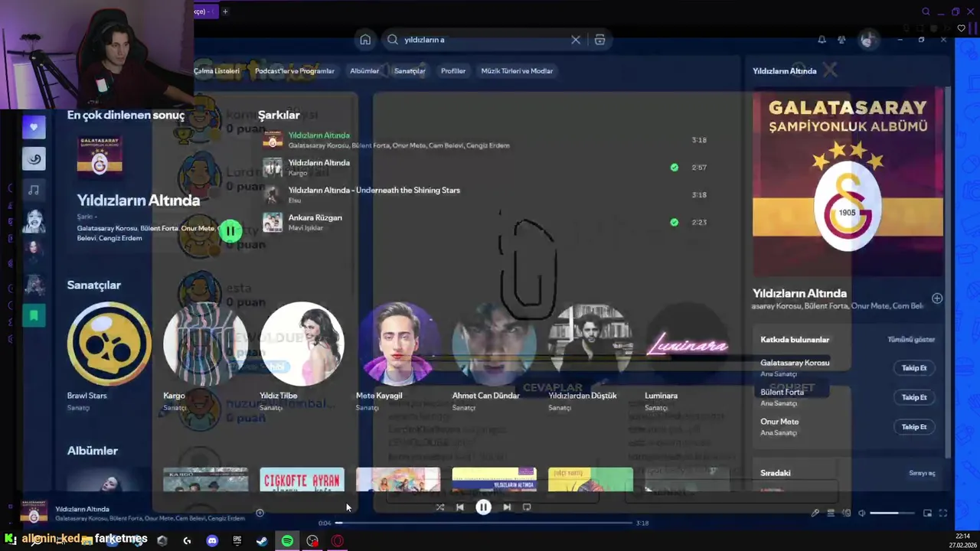980x551 pixels.
Task: Skip to the next track
Action: [507, 507]
